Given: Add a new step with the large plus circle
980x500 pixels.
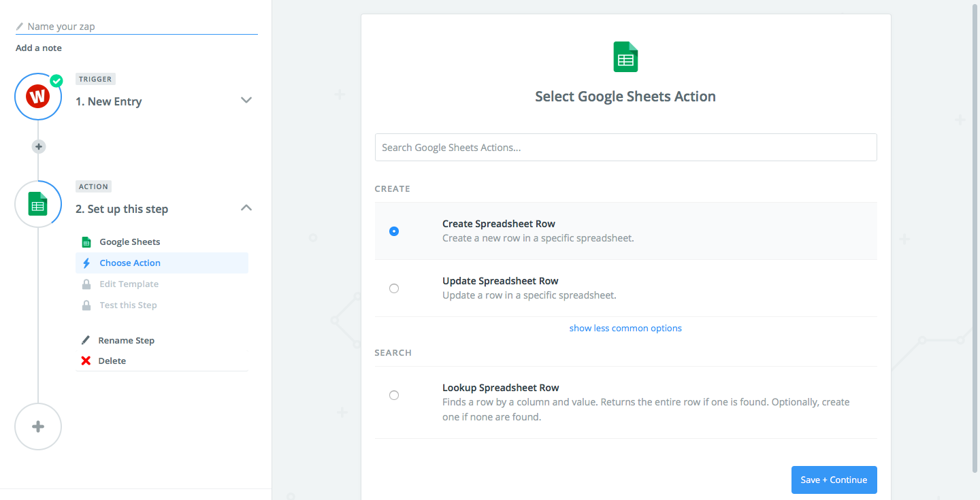Looking at the screenshot, I should click(x=38, y=427).
